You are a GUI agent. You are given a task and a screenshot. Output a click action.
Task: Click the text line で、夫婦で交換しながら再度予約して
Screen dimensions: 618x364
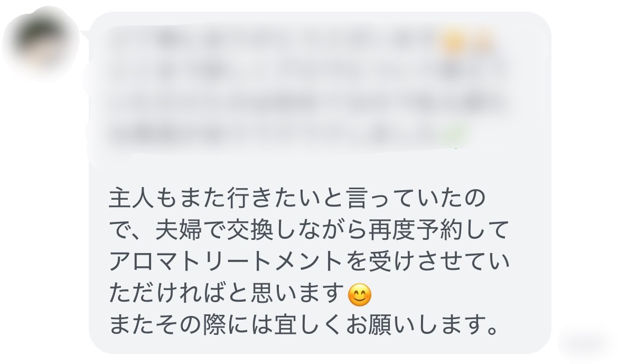coord(310,230)
